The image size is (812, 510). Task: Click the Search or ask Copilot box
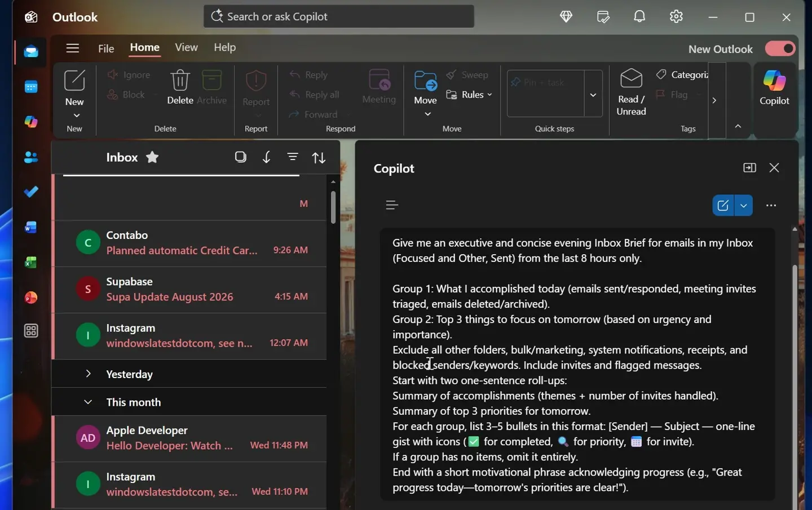339,16
